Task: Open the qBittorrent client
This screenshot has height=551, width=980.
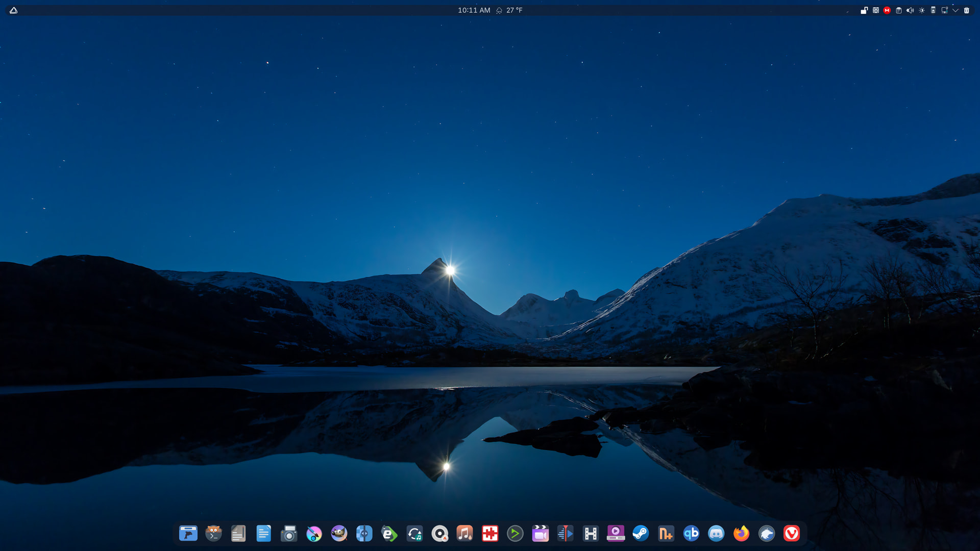Action: pos(691,534)
